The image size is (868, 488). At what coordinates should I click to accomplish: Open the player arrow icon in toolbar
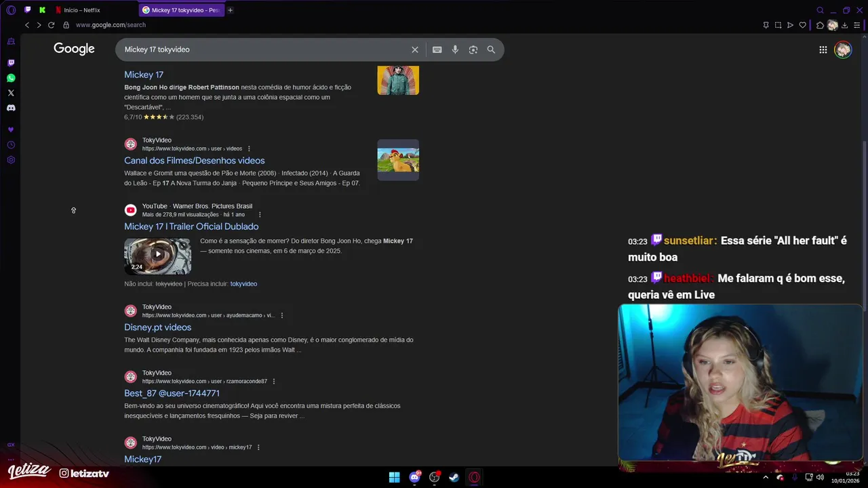[790, 25]
